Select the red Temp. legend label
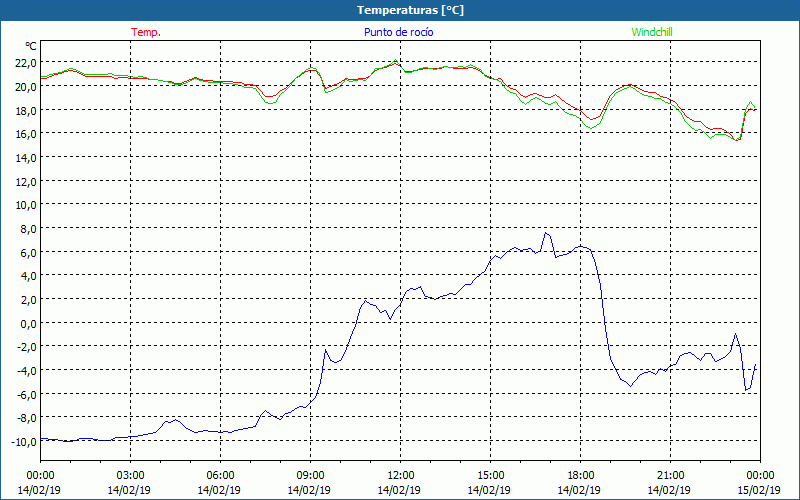 click(146, 32)
